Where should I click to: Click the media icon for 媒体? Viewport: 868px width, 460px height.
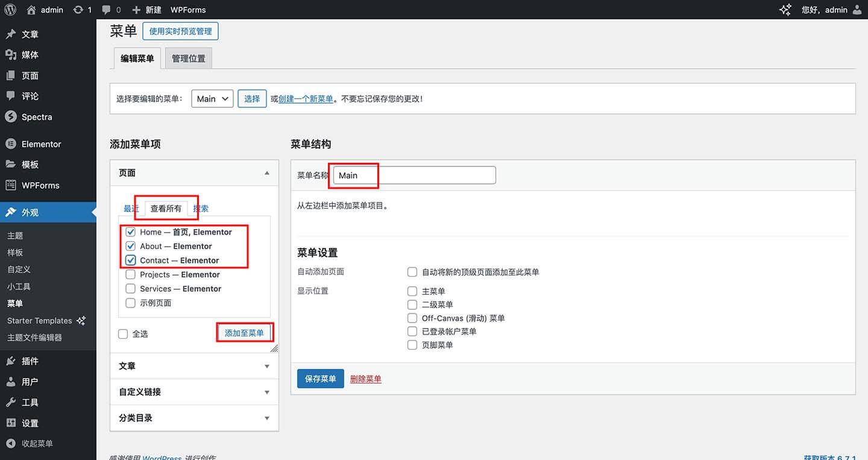[11, 54]
